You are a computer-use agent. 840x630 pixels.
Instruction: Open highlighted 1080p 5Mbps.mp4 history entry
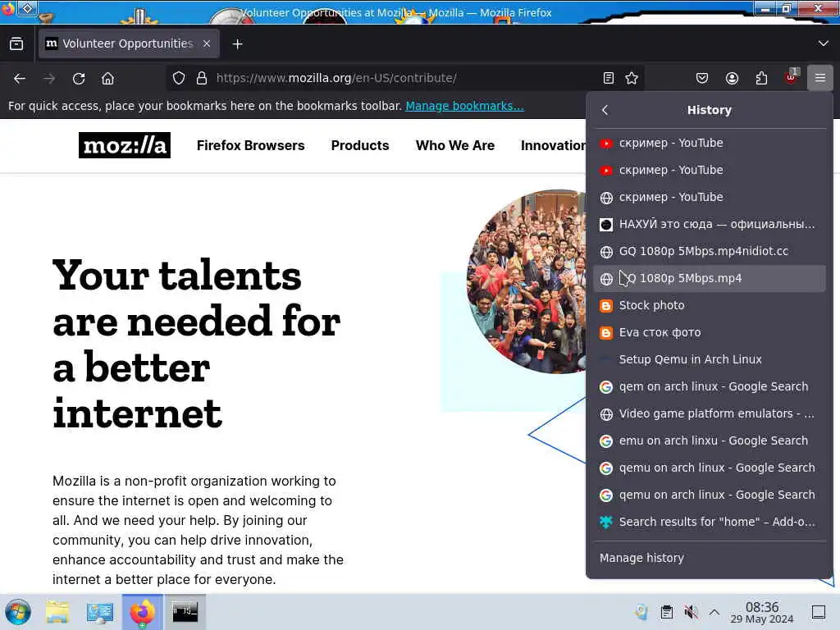click(710, 279)
